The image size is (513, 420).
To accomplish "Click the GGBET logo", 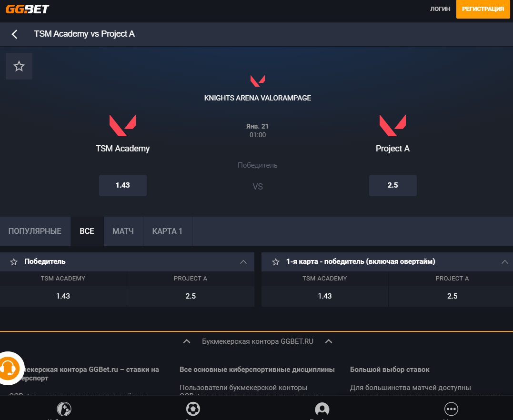I will (28, 9).
